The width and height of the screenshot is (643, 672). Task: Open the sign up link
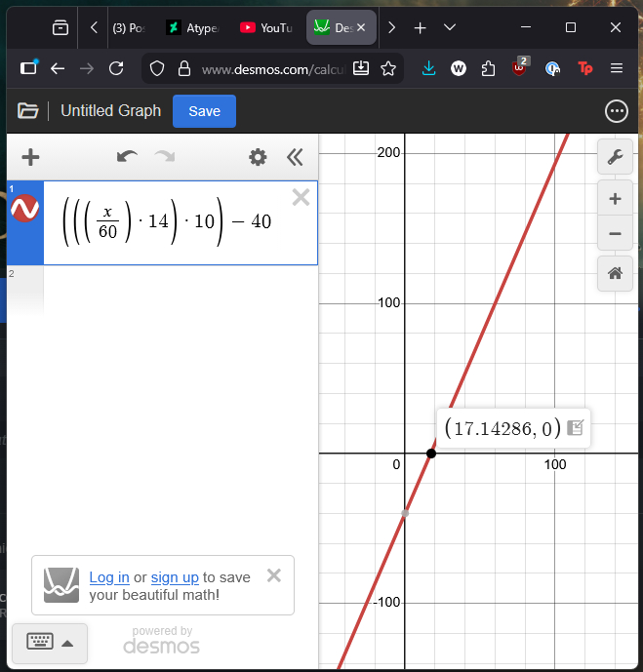pyautogui.click(x=175, y=577)
